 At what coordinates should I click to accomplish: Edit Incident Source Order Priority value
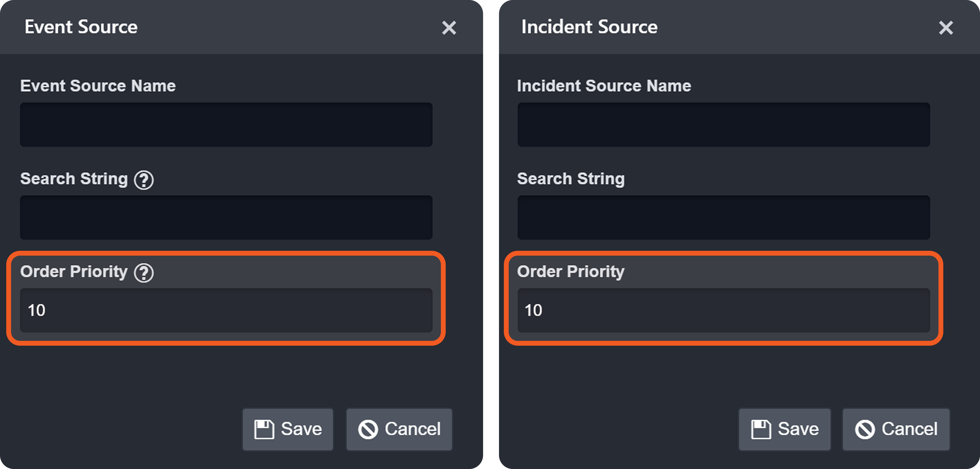point(723,310)
